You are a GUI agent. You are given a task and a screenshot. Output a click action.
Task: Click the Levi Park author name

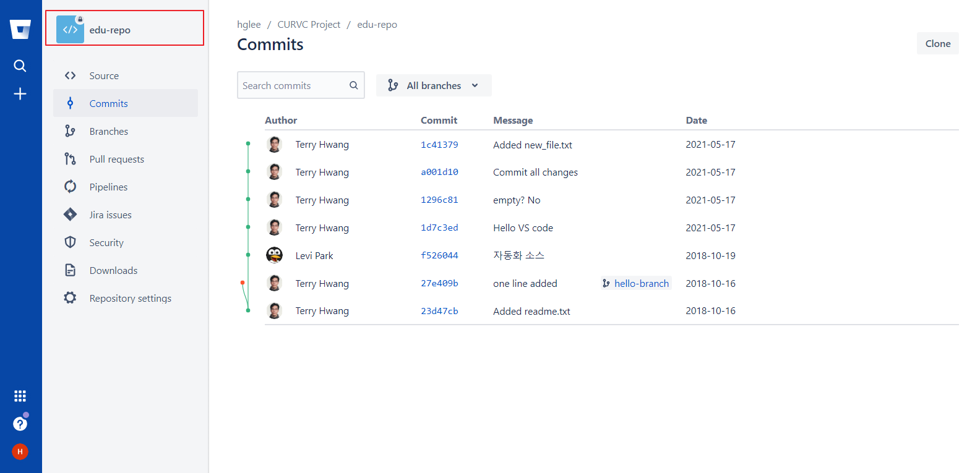pyautogui.click(x=314, y=255)
